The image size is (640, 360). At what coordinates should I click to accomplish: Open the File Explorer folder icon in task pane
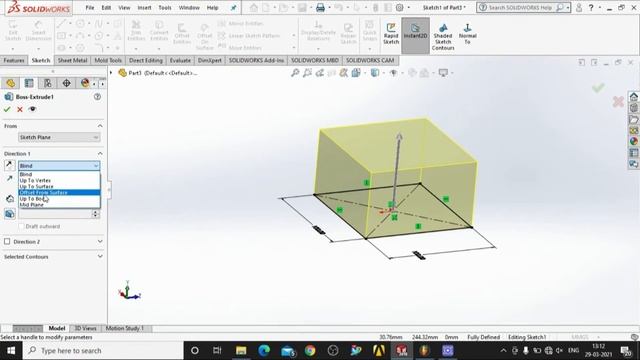click(633, 120)
